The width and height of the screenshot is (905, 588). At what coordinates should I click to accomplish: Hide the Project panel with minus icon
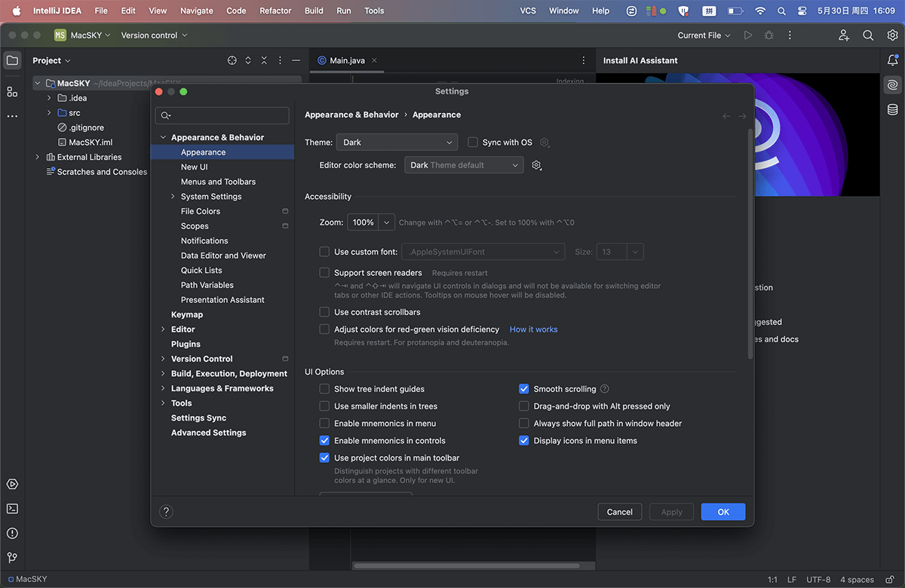[296, 60]
